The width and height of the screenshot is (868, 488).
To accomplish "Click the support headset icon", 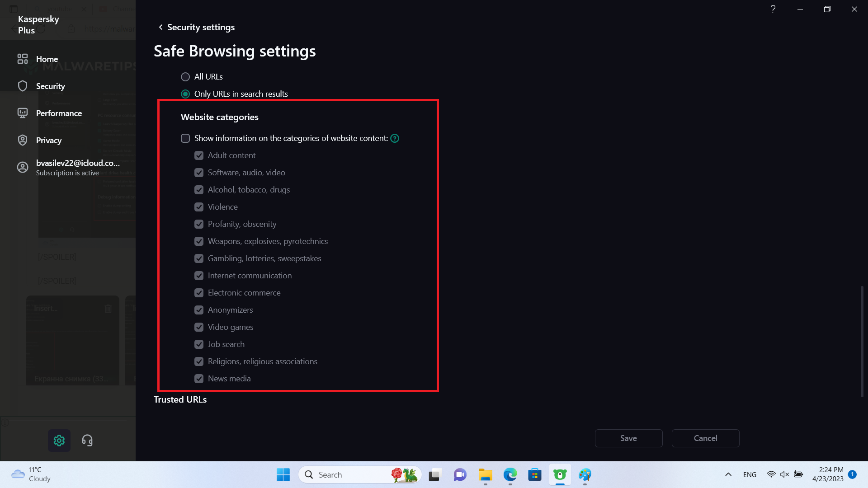I will (87, 440).
